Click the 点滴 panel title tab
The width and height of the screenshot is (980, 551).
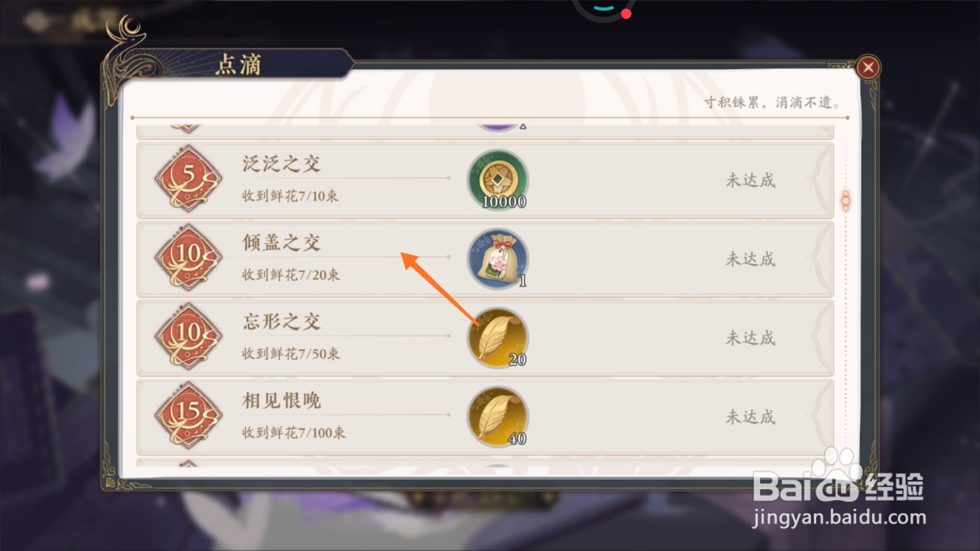point(239,64)
